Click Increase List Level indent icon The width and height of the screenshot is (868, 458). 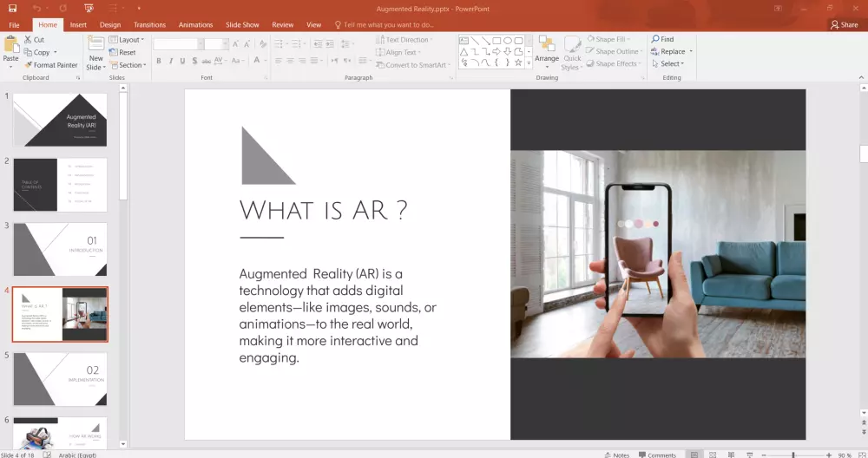(x=329, y=43)
